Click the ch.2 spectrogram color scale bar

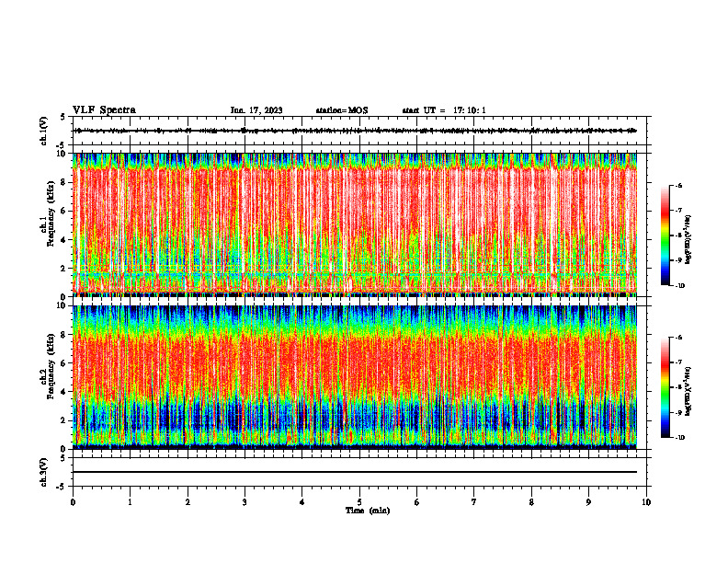(665, 387)
